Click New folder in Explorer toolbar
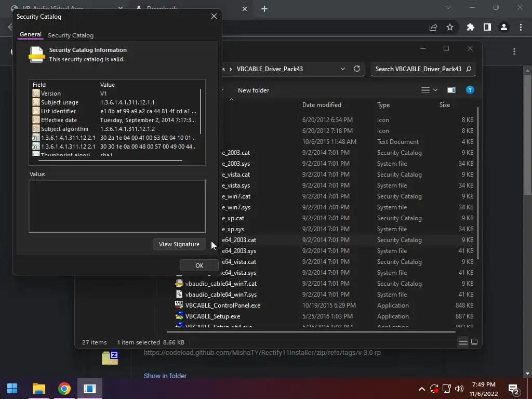 (x=254, y=90)
